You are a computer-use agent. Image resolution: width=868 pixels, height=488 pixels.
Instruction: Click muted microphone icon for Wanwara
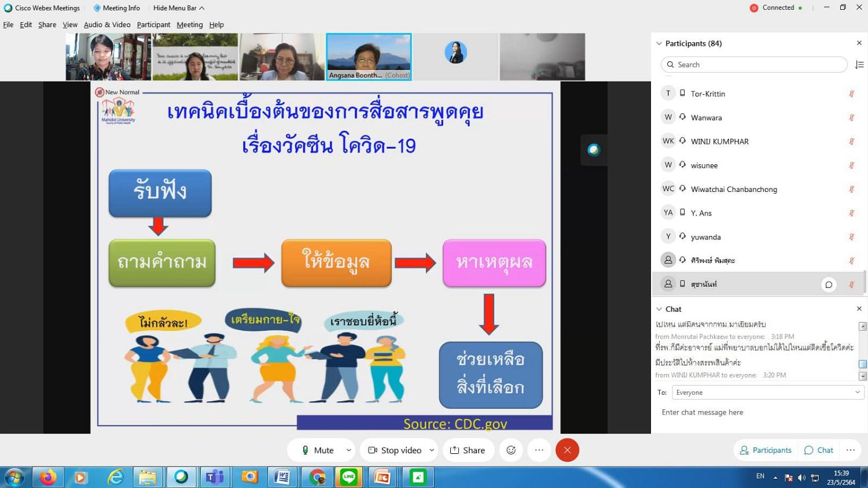pyautogui.click(x=851, y=117)
